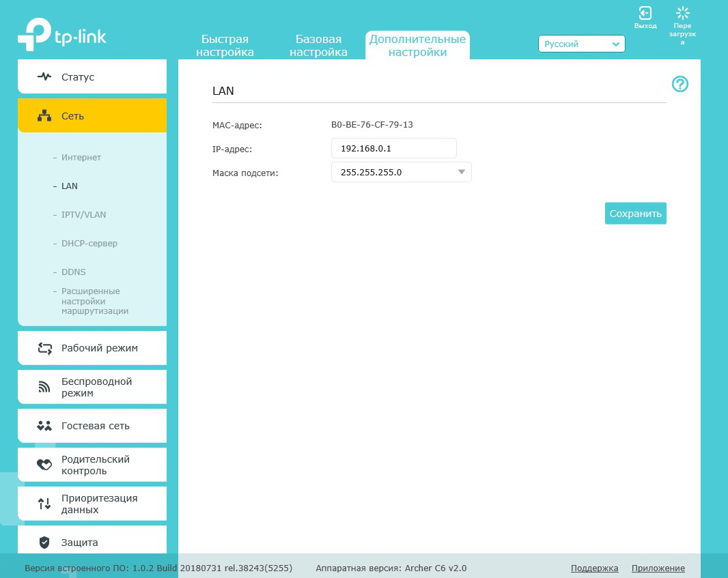
Task: Click the Network (Сеть) topology icon
Action: coord(44,116)
